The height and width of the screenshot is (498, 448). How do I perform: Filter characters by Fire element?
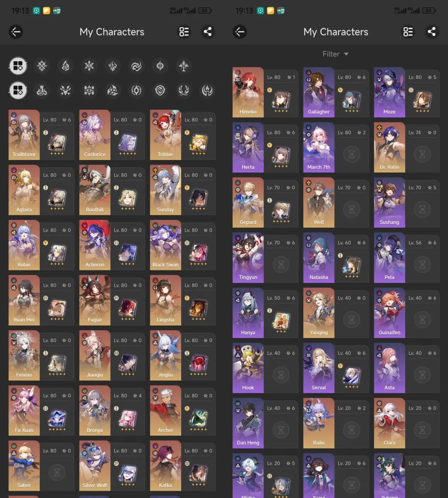click(x=66, y=66)
